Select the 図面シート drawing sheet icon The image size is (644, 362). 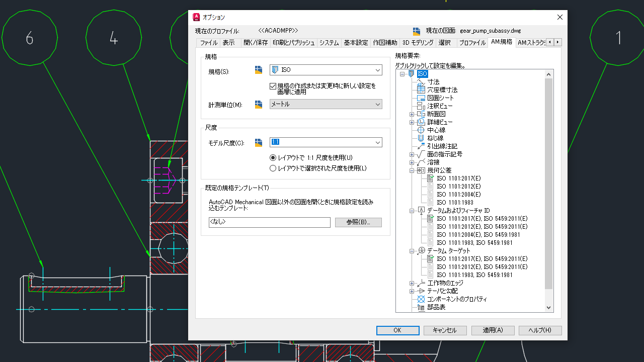tap(421, 98)
